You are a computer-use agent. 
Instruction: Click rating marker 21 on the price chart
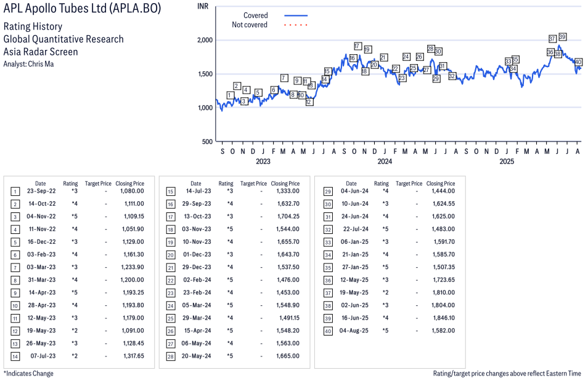tap(383, 57)
